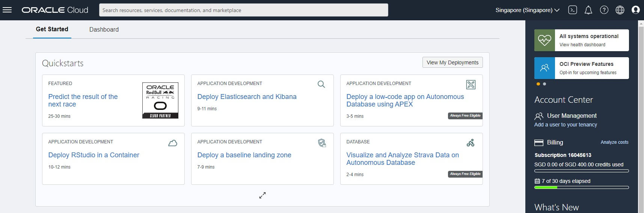This screenshot has width=644, height=213.
Task: Open the Cloud Shell developer tools icon
Action: [572, 10]
